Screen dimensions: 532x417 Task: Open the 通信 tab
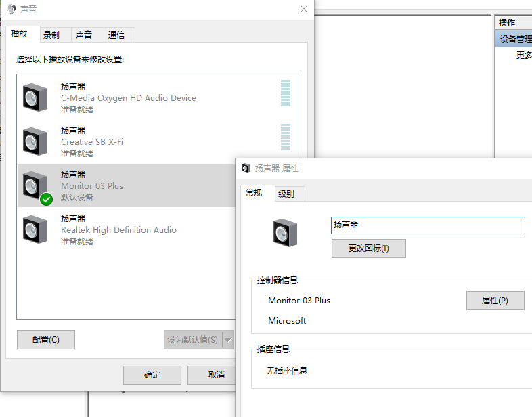(116, 35)
